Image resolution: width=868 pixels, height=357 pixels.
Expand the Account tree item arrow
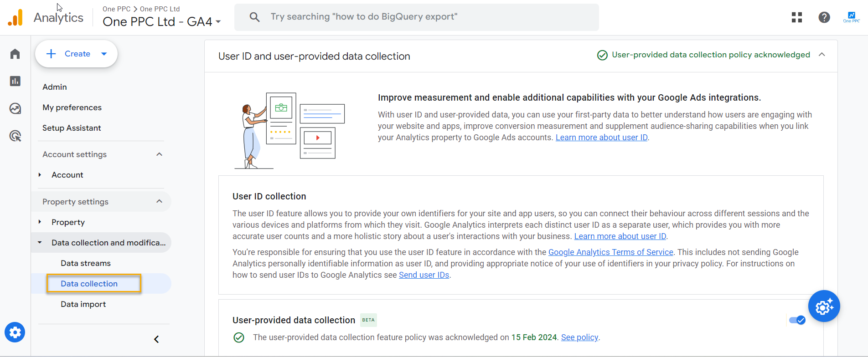coord(40,175)
